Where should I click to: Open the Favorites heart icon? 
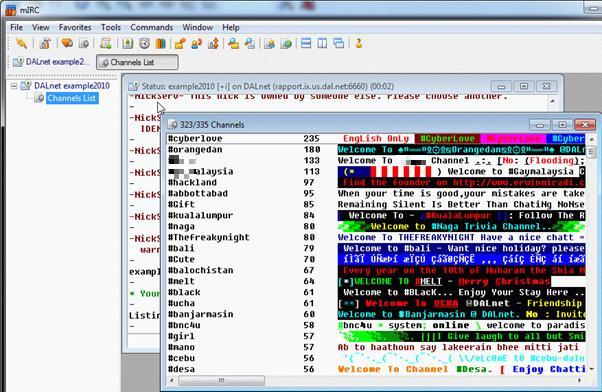(67, 43)
